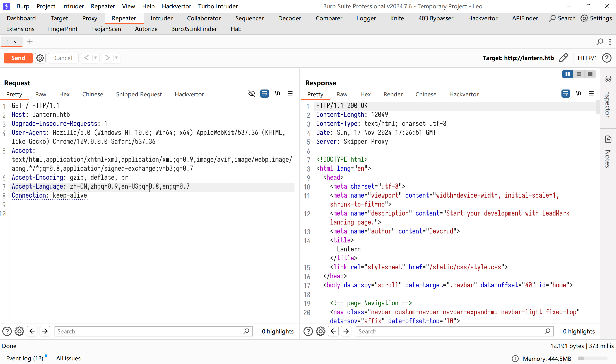
Task: Close Repeater tab 1
Action: (15, 42)
